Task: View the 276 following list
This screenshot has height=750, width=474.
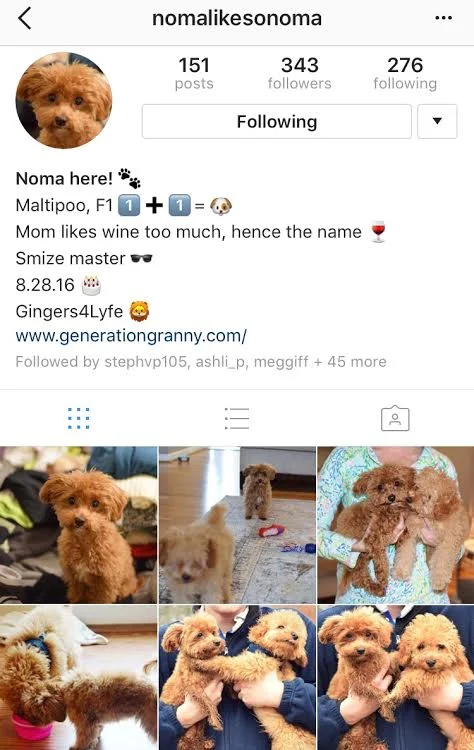Action: (x=405, y=73)
